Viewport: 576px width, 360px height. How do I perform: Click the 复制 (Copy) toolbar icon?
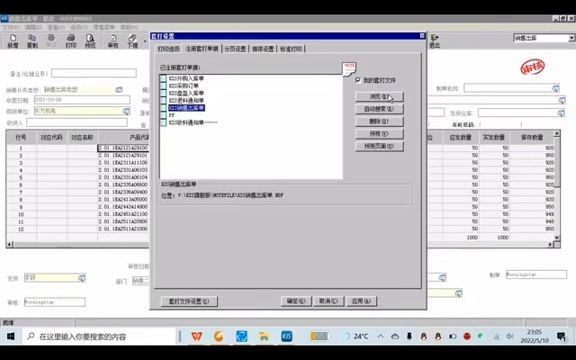pos(32,41)
